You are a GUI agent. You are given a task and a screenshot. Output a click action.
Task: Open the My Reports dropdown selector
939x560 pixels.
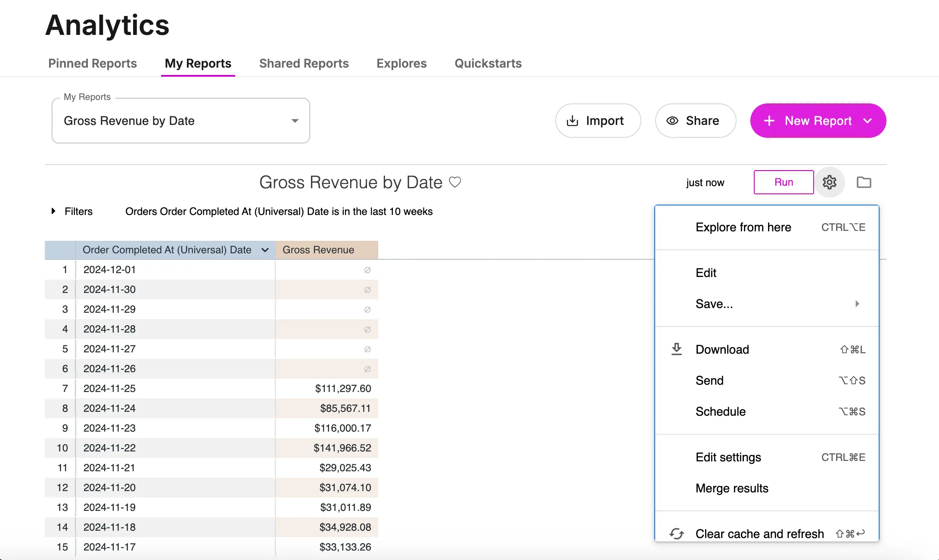[181, 121]
